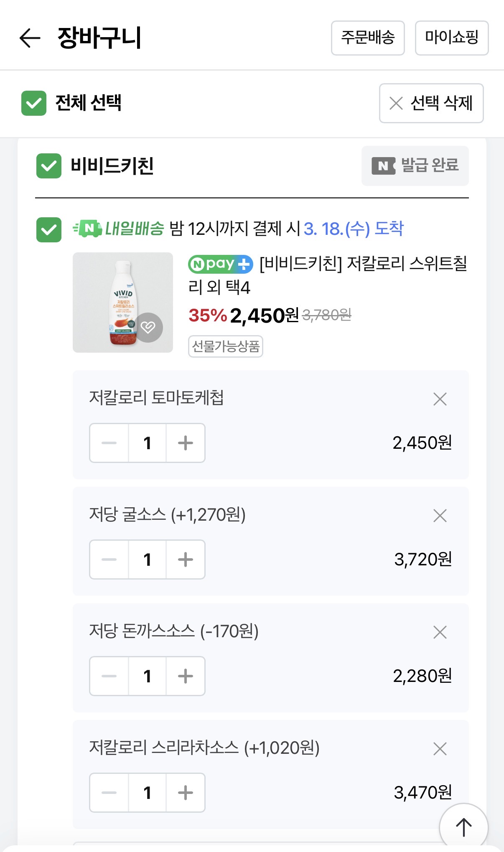This screenshot has height=852, width=504.
Task: Open the 주문배송 page
Action: (368, 38)
